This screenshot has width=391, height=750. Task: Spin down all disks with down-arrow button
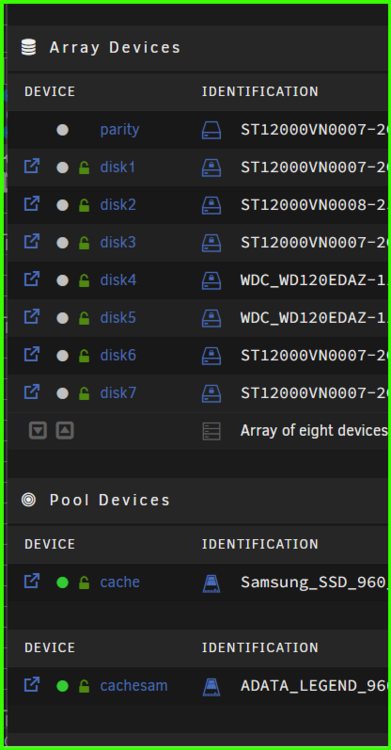coord(38,430)
